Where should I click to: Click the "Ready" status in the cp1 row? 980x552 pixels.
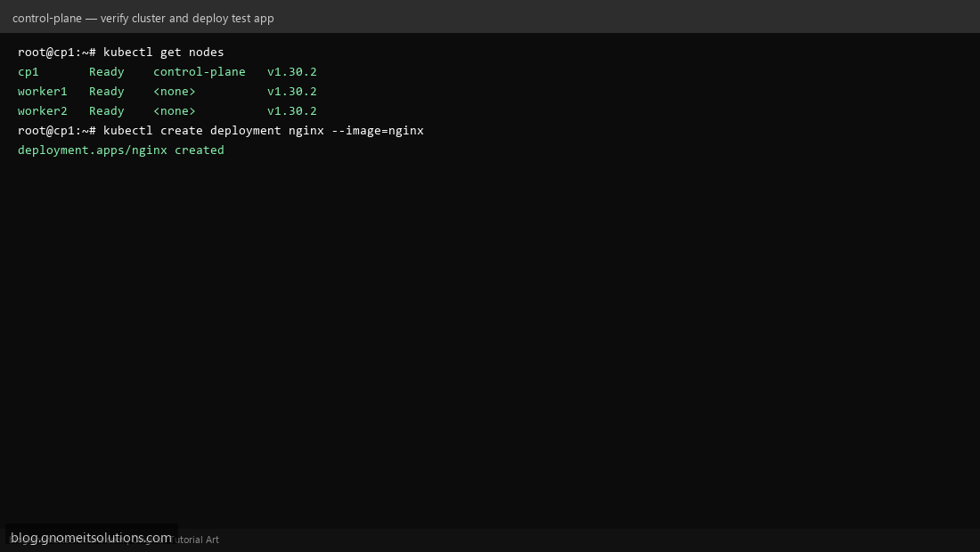[106, 72]
